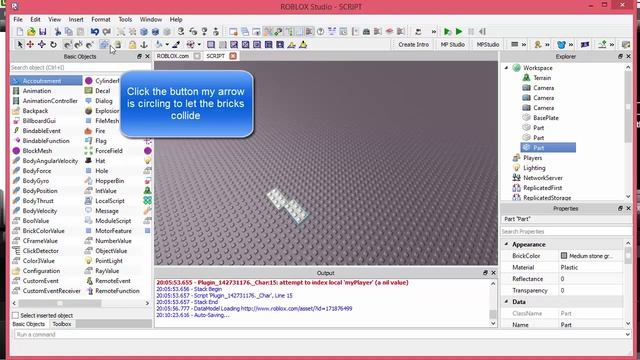Switch to the Basic Objects tab
This screenshot has height=360, width=640.
coord(29,324)
